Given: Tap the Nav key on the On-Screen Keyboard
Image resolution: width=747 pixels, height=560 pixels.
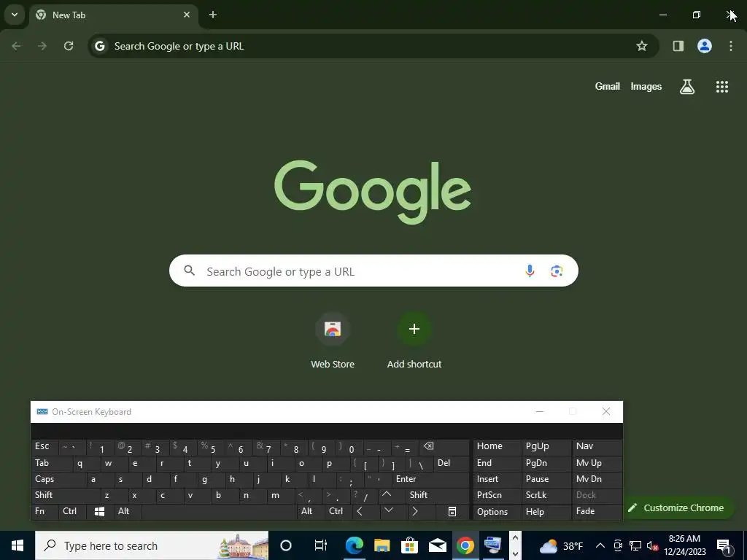Looking at the screenshot, I should click(x=597, y=447).
